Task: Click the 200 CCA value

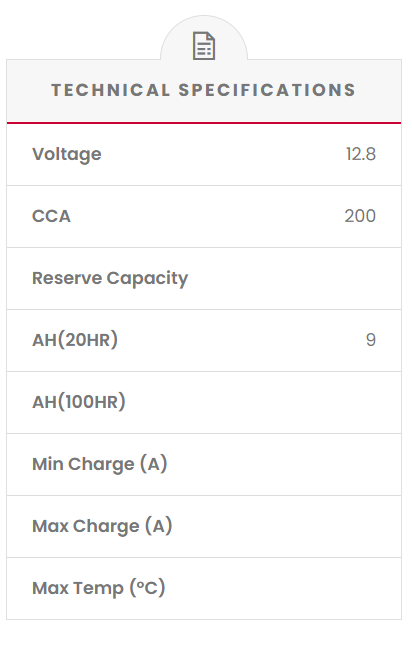Action: pyautogui.click(x=360, y=216)
